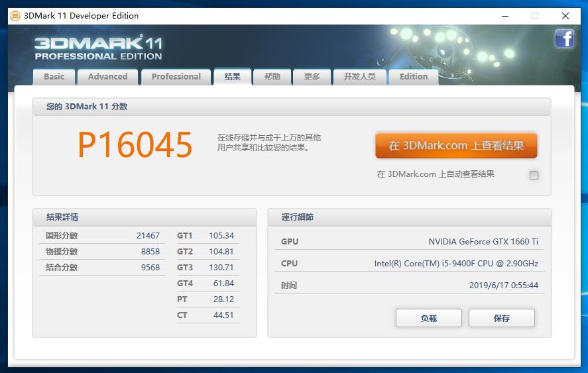The height and width of the screenshot is (373, 588).
Task: Open the 帮助 tab
Action: [272, 77]
